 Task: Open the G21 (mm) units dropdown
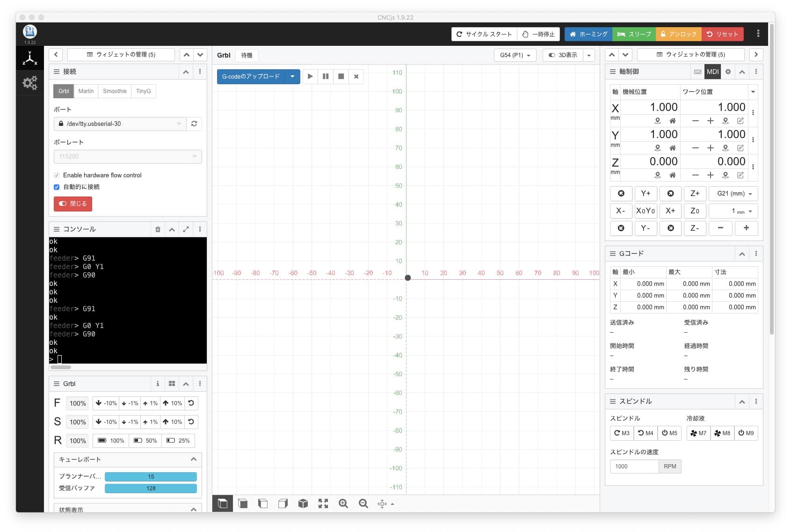pyautogui.click(x=733, y=194)
